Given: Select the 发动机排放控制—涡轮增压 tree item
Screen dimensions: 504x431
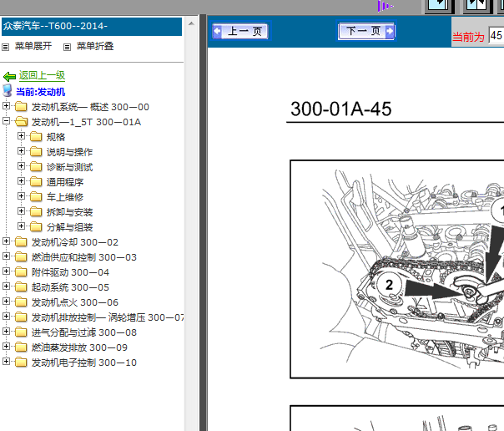Looking at the screenshot, I should coord(108,317).
